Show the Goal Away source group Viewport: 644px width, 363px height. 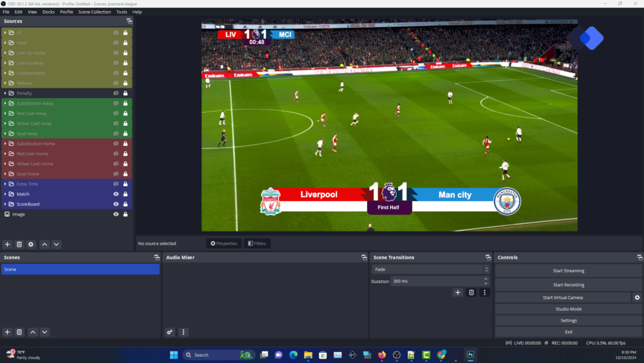(x=116, y=133)
